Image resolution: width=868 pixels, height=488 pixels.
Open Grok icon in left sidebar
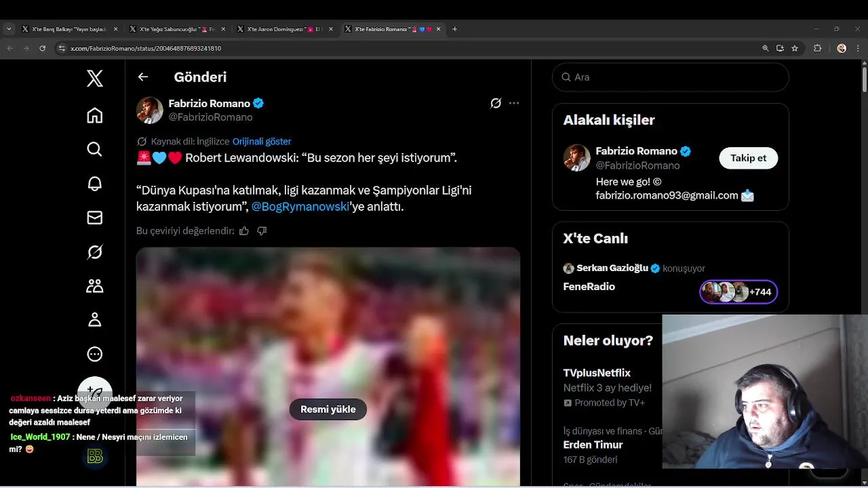pos(95,252)
